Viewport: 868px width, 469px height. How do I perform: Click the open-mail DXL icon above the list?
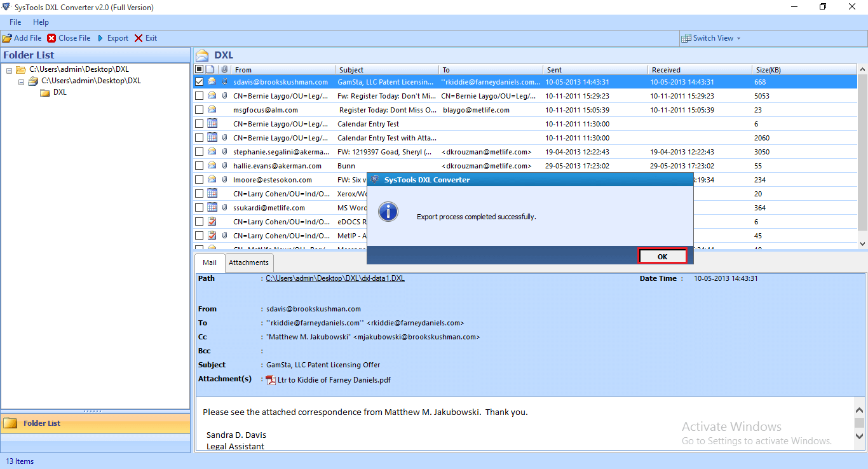click(202, 55)
